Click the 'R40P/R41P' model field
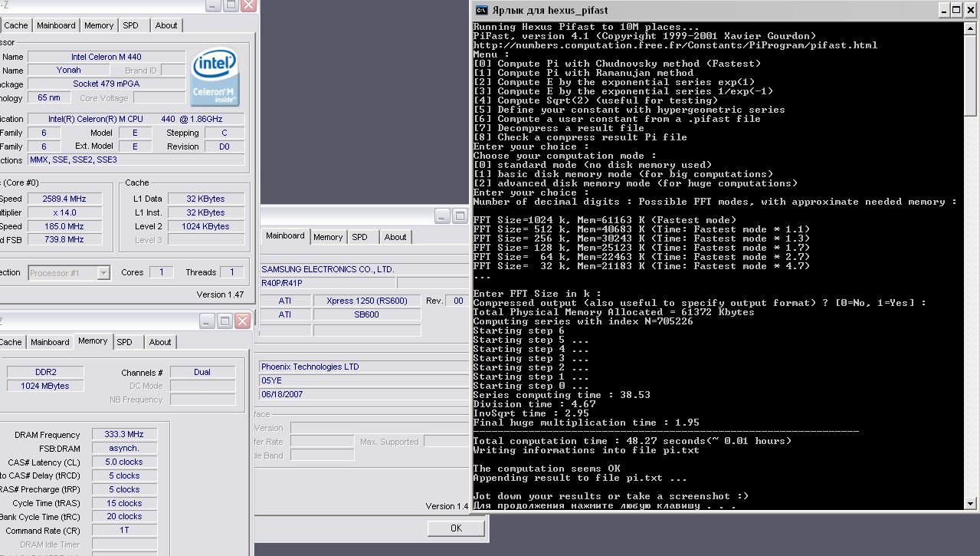The image size is (980, 556). pyautogui.click(x=327, y=283)
